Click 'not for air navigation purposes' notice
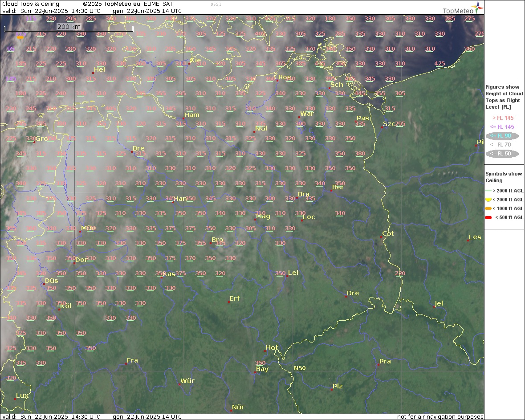The image size is (525, 420). pos(440,416)
